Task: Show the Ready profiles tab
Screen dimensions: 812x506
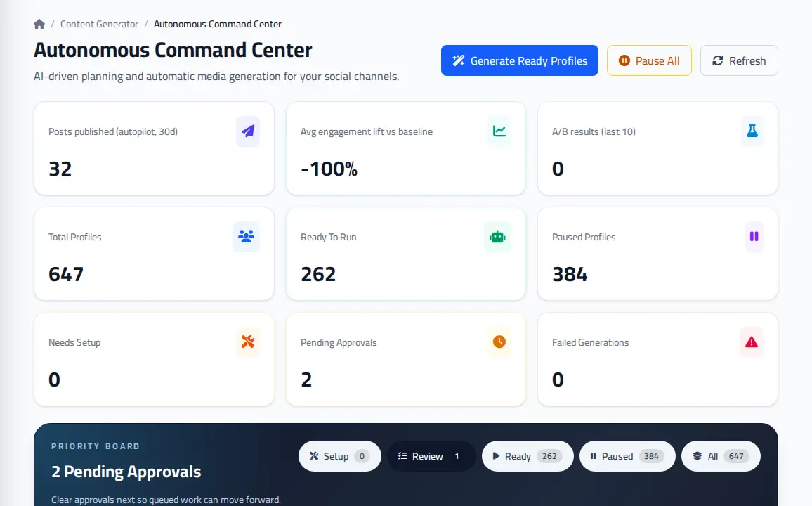Action: (x=528, y=456)
